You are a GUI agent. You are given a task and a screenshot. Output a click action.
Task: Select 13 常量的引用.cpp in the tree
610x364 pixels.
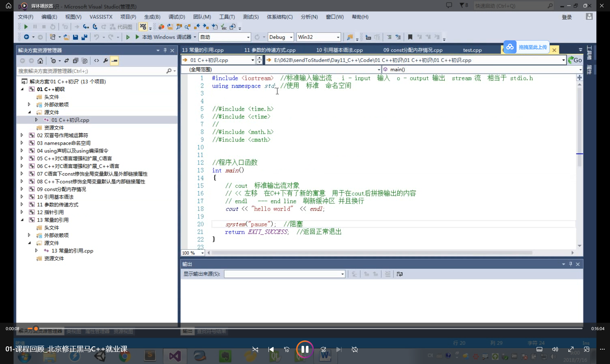point(72,251)
